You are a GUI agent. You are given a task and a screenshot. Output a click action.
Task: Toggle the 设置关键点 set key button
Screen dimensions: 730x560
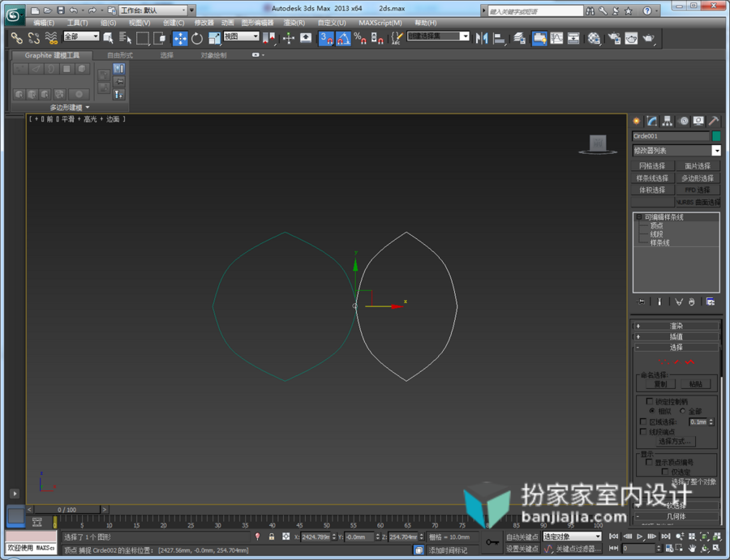tap(522, 549)
